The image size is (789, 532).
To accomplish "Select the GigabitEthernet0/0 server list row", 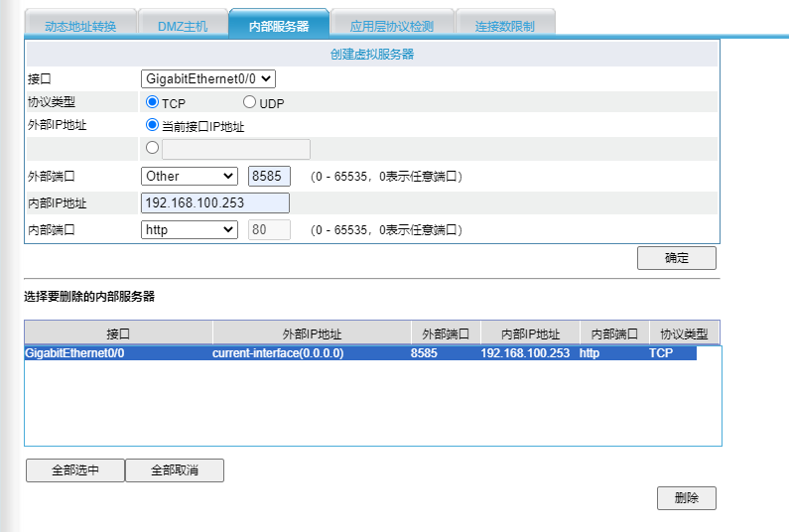I will tap(360, 352).
